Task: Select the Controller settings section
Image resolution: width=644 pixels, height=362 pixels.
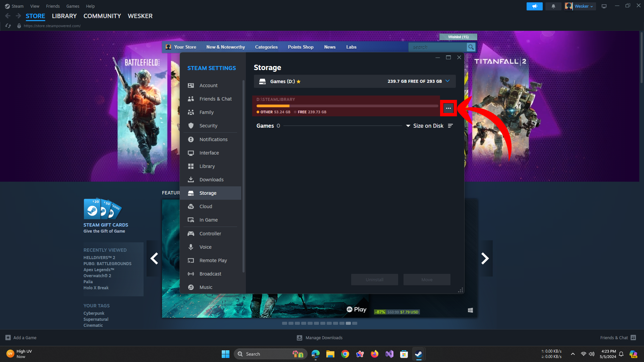Action: coord(210,234)
